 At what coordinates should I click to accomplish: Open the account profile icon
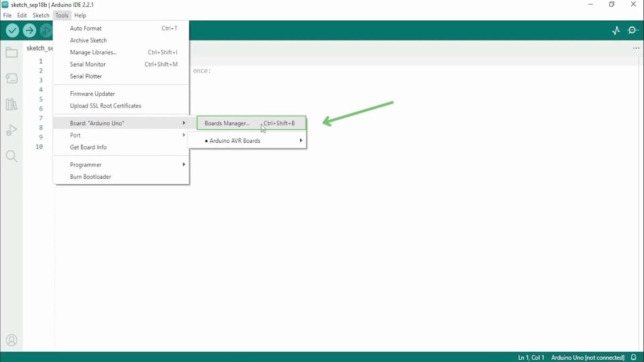click(11, 340)
